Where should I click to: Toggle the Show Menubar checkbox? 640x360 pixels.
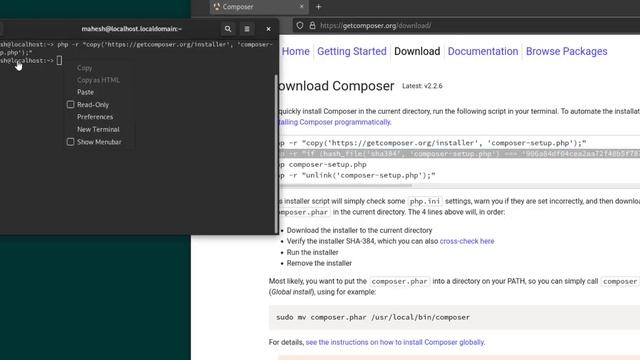[71, 142]
